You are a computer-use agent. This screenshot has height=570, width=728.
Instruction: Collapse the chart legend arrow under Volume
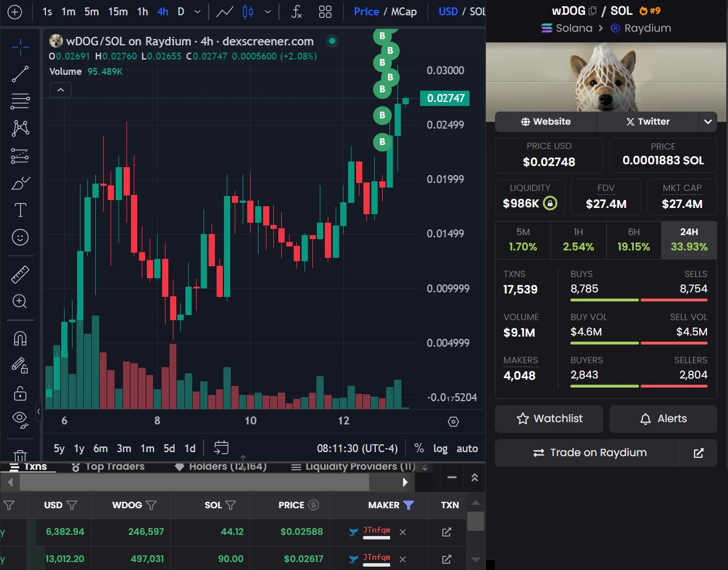(61, 90)
